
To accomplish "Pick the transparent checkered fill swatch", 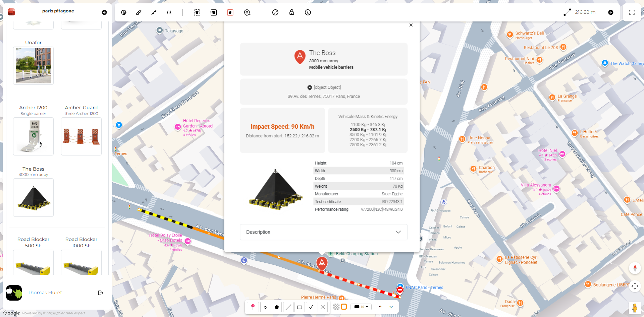I will click(336, 307).
